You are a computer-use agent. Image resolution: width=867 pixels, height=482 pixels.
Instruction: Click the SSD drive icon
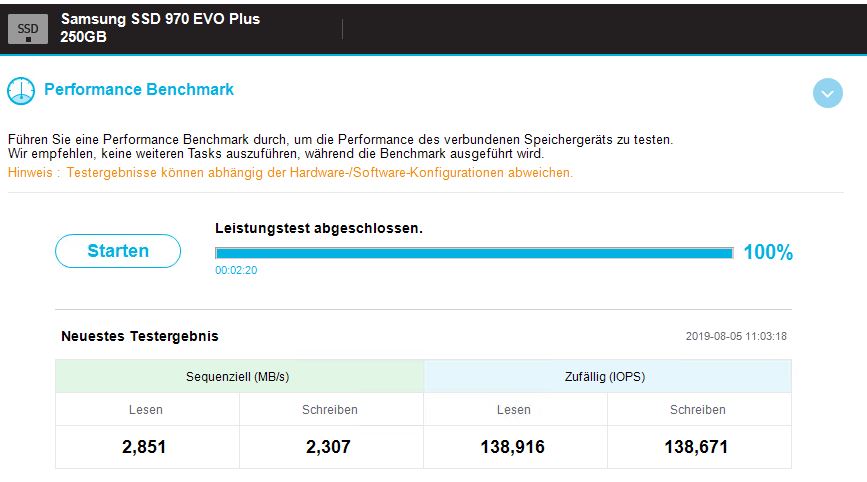coord(28,29)
